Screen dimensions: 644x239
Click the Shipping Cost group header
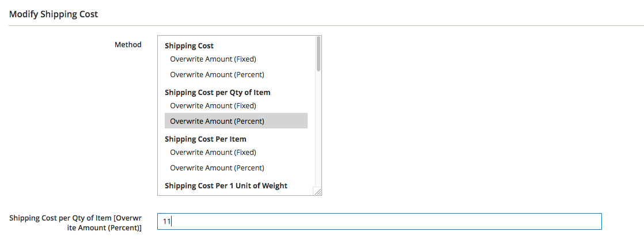[x=189, y=45]
